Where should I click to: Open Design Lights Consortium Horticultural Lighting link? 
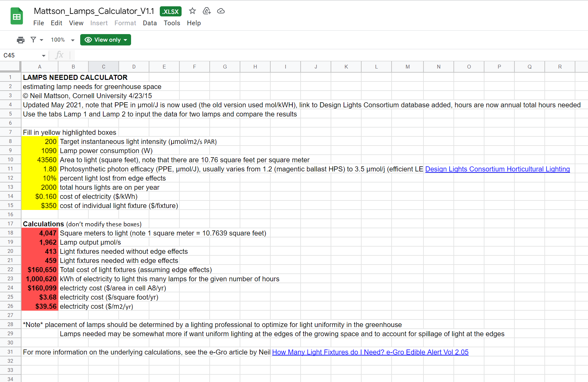pyautogui.click(x=497, y=169)
